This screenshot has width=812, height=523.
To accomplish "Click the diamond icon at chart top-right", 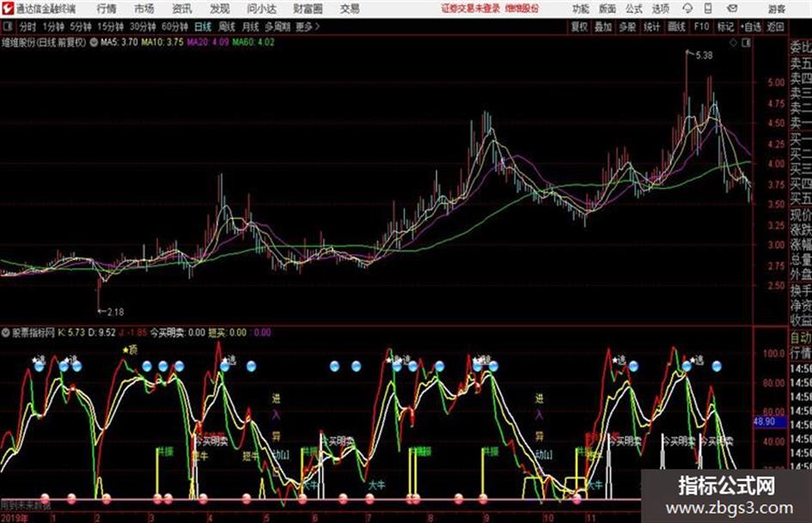I will point(733,43).
